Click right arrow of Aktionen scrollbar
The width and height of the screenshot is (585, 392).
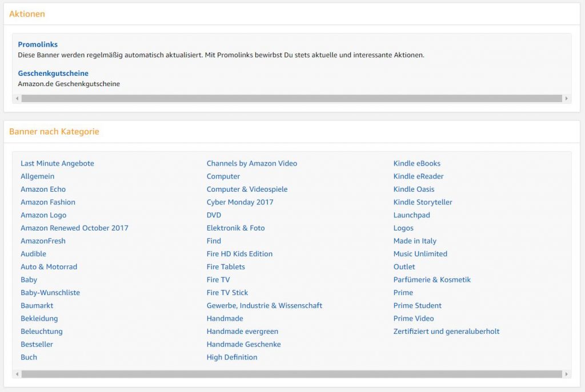tap(566, 98)
